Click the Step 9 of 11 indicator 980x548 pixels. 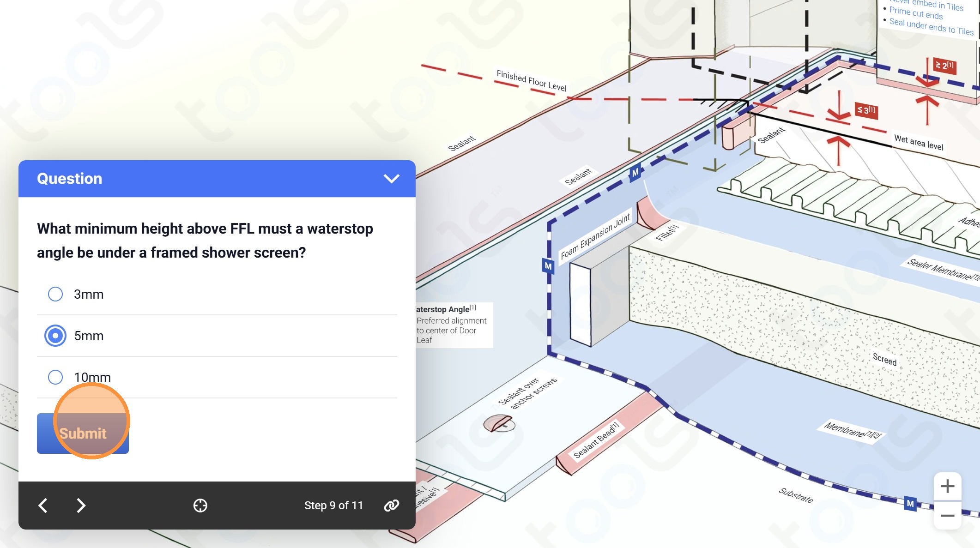tap(333, 506)
